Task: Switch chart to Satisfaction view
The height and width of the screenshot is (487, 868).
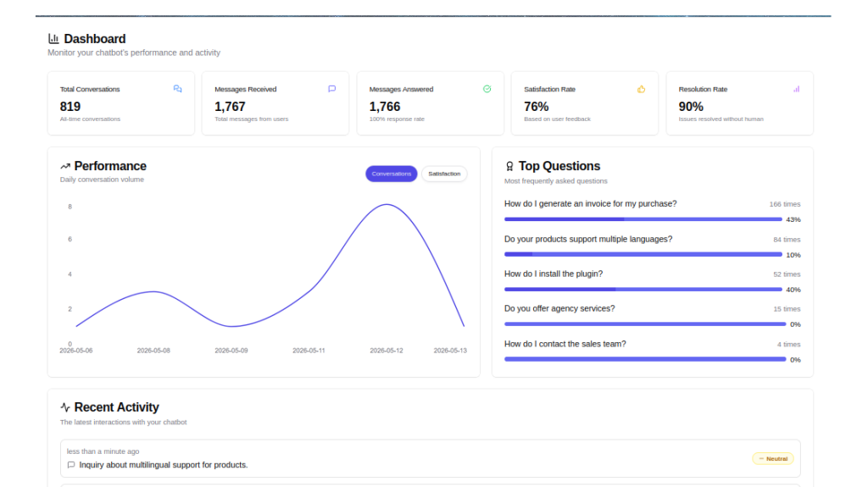Action: coord(444,174)
